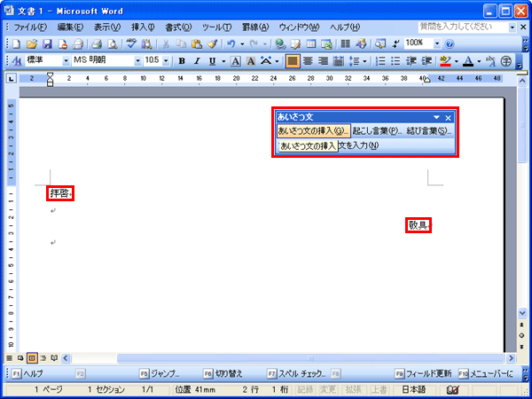
Task: Toggle center alignment
Action: [x=308, y=61]
